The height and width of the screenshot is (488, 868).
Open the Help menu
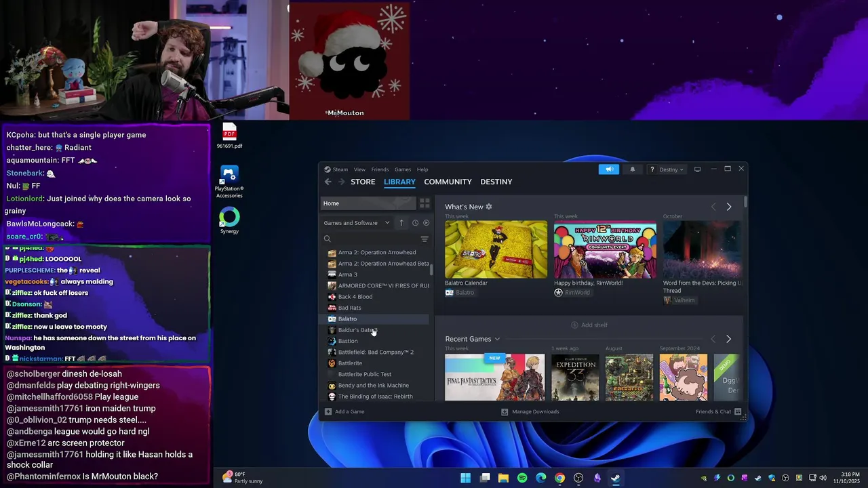(x=422, y=169)
